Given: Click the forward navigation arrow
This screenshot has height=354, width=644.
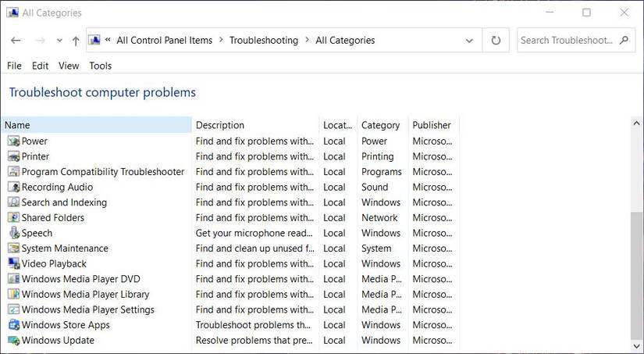Looking at the screenshot, I should coord(40,41).
